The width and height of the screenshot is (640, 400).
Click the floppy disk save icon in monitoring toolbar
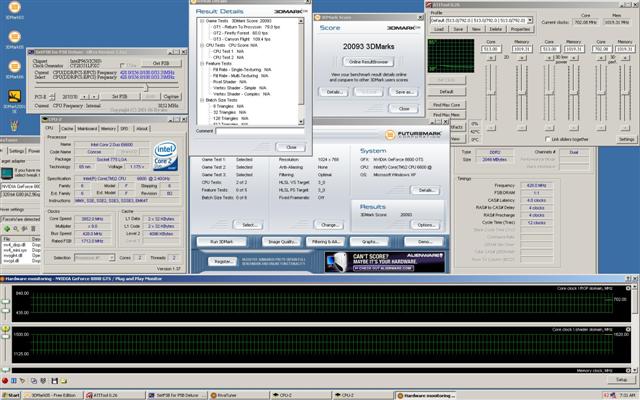click(x=54, y=381)
